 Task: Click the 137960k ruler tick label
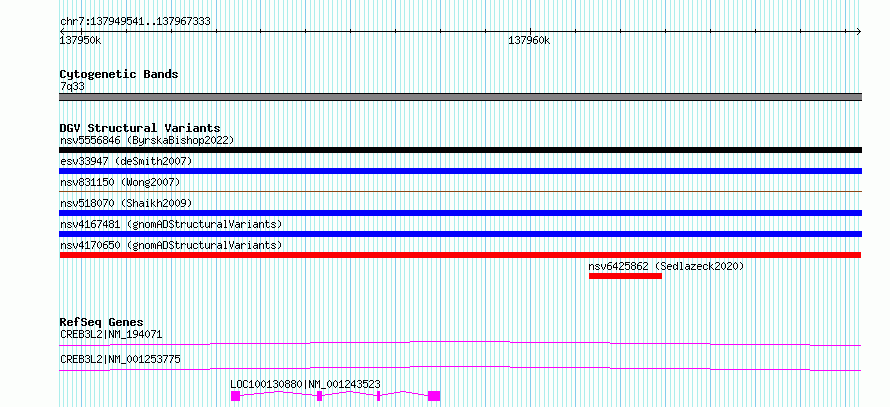coord(529,41)
